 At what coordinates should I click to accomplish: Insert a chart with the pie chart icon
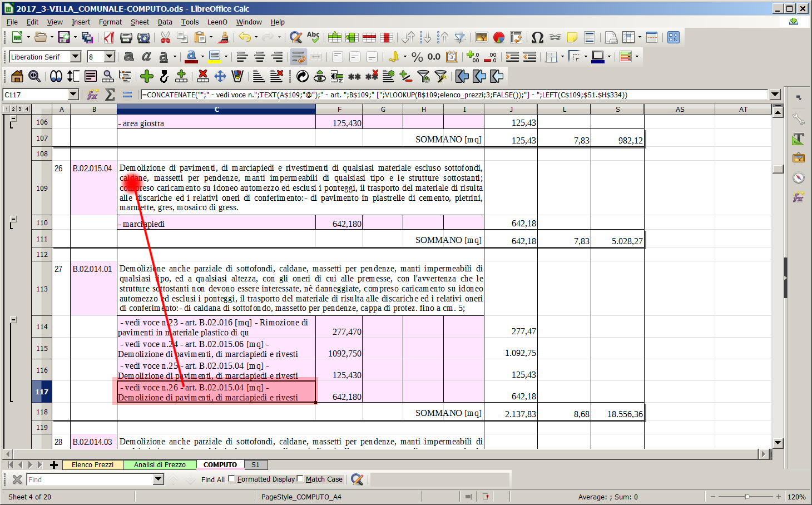point(499,37)
